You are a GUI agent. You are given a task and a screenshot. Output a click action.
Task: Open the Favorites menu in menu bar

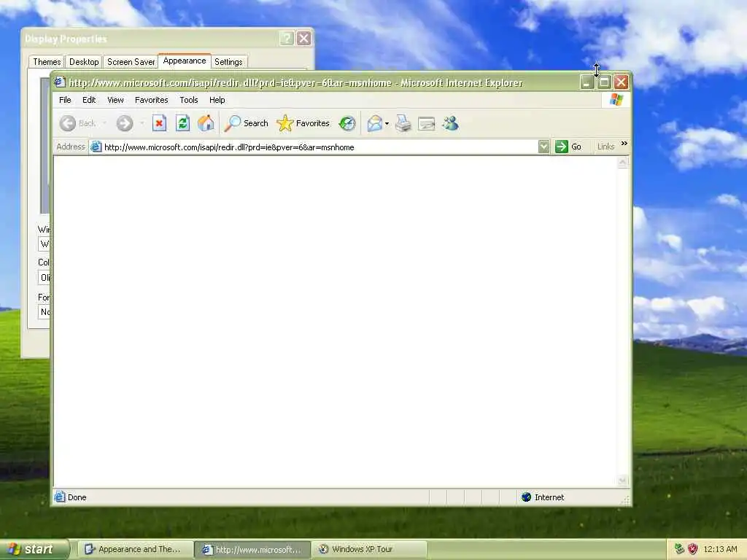point(152,100)
